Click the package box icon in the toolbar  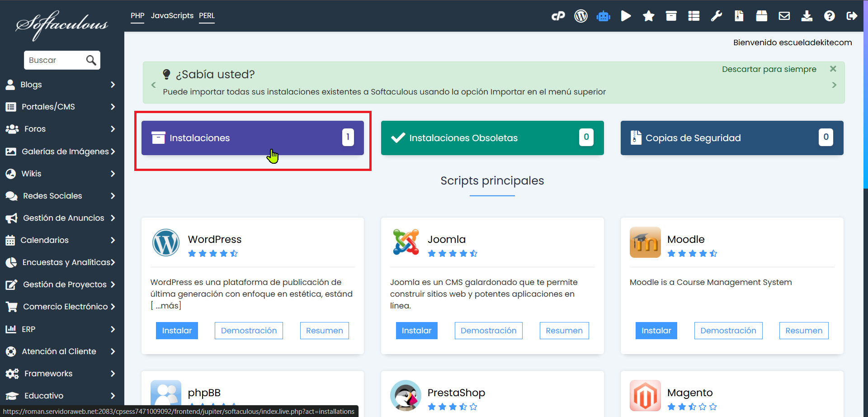point(762,16)
